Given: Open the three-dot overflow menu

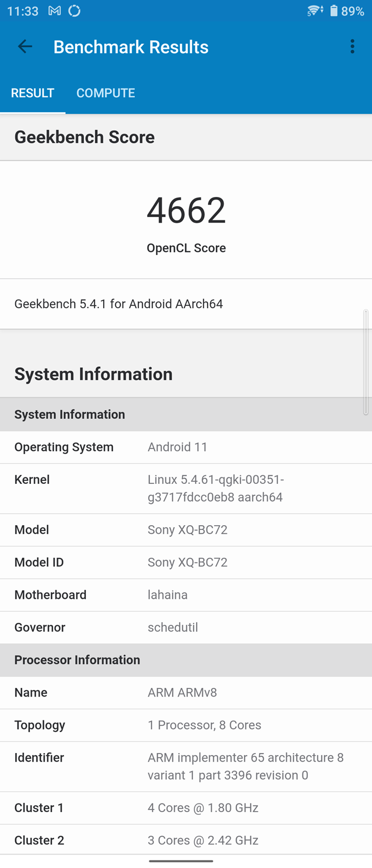Looking at the screenshot, I should [x=352, y=47].
